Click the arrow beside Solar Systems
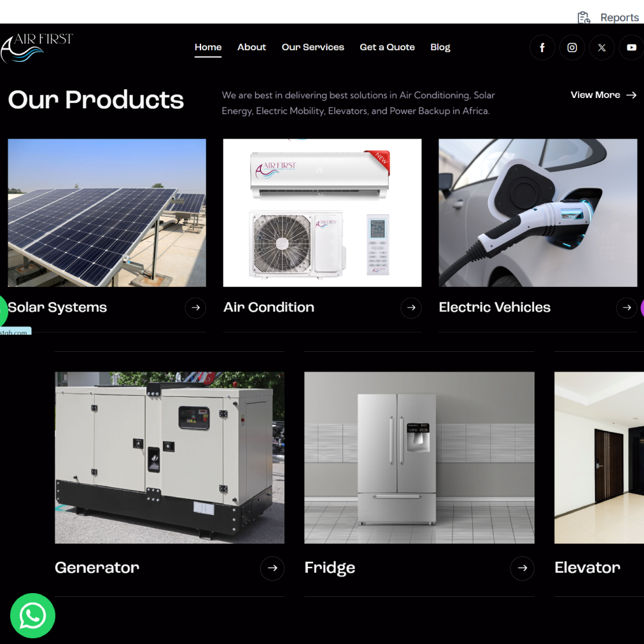644x644 pixels. click(x=195, y=308)
